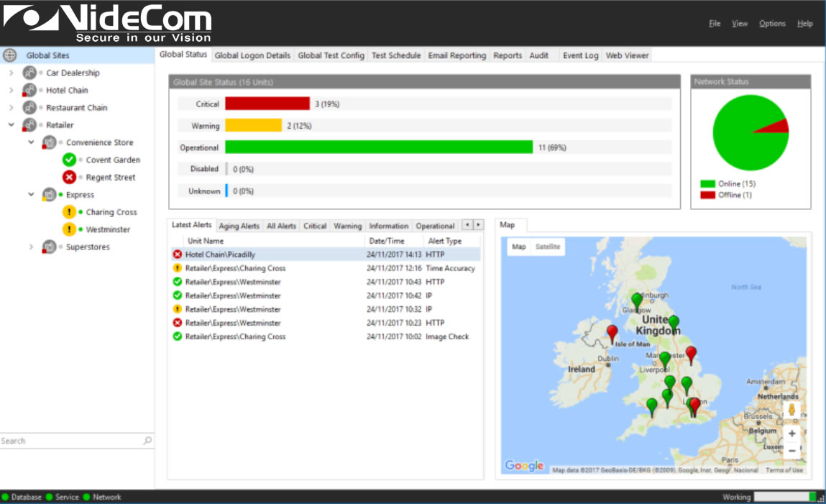This screenshot has height=504, width=826.
Task: Open the map Terms of Use link
Action: click(784, 469)
